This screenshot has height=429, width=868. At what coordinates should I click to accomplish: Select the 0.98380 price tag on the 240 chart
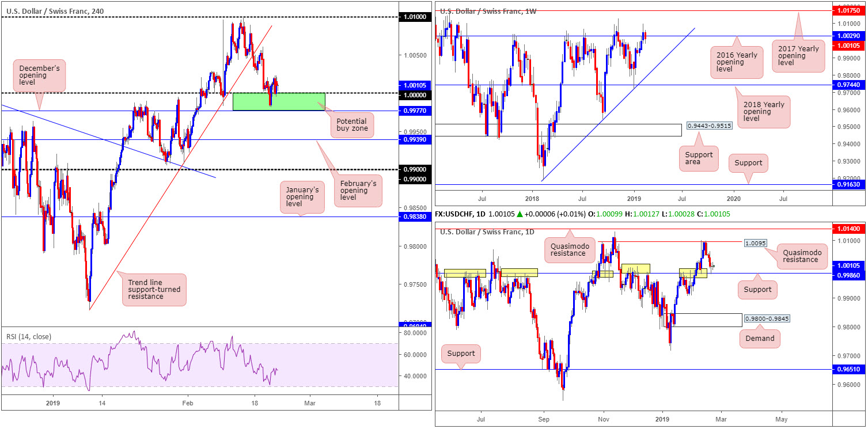[414, 217]
